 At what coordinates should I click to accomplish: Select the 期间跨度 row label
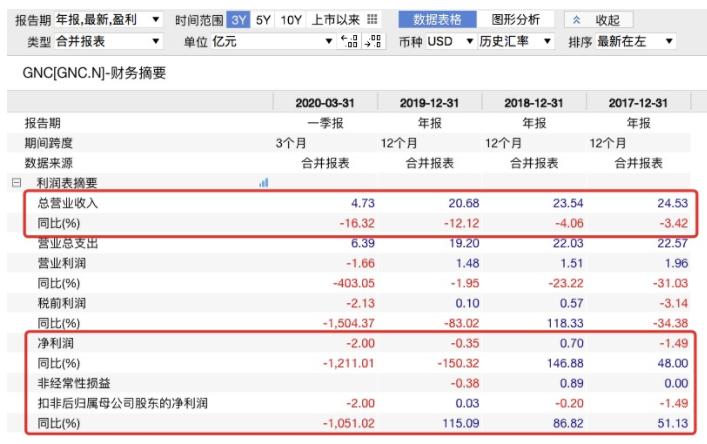click(48, 143)
